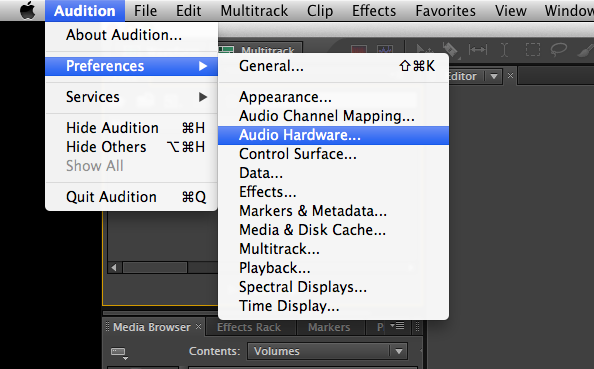This screenshot has width=594, height=369.
Task: Show the spectral frequency display icon
Action: pos(359,49)
